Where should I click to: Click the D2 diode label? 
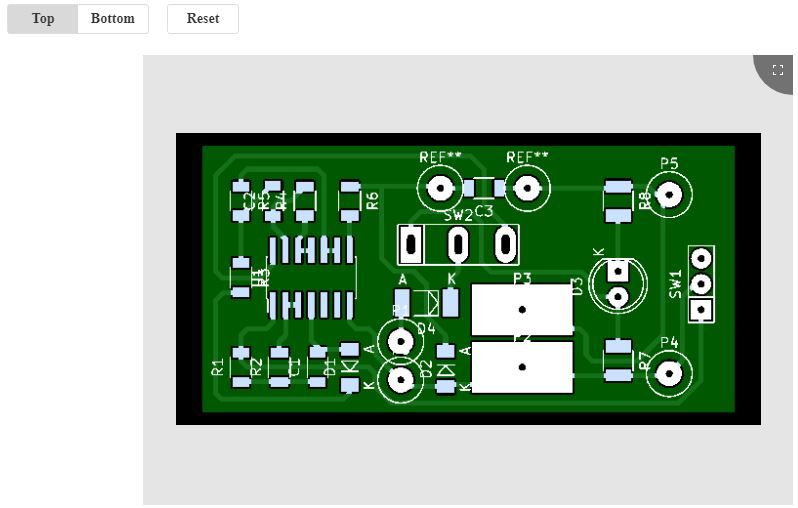(x=428, y=369)
